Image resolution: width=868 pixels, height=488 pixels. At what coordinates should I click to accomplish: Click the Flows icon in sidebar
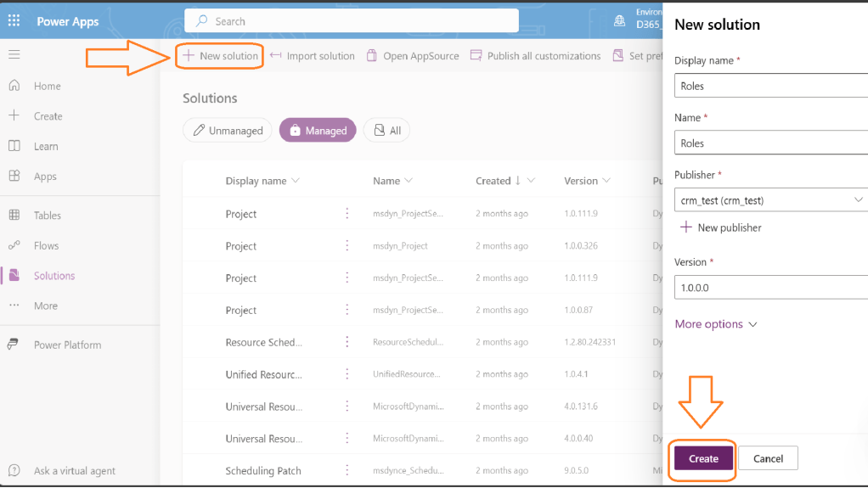click(14, 245)
